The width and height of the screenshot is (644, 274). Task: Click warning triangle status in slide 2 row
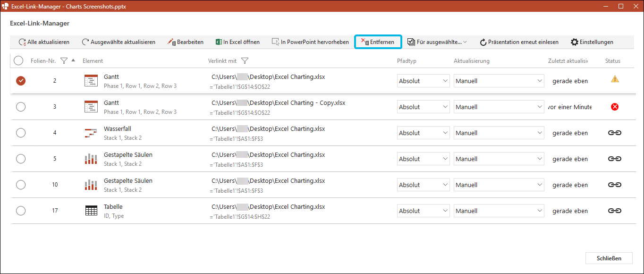pyautogui.click(x=615, y=79)
